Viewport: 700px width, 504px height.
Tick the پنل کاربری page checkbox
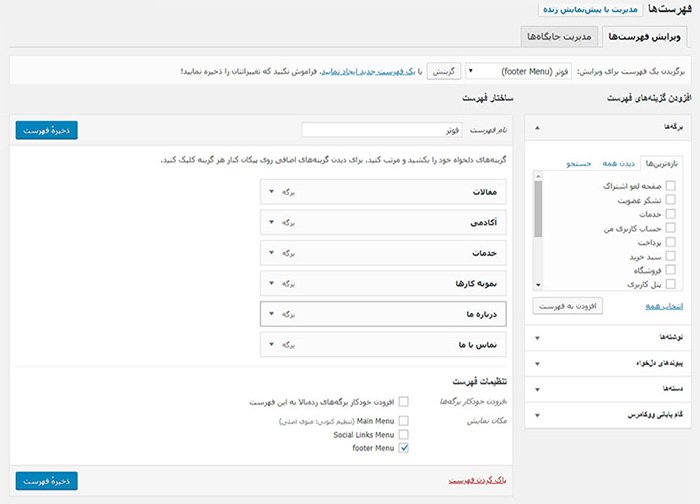pos(670,284)
